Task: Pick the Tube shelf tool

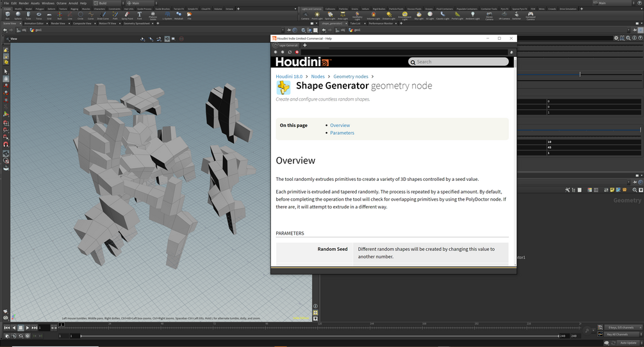Action: point(28,15)
